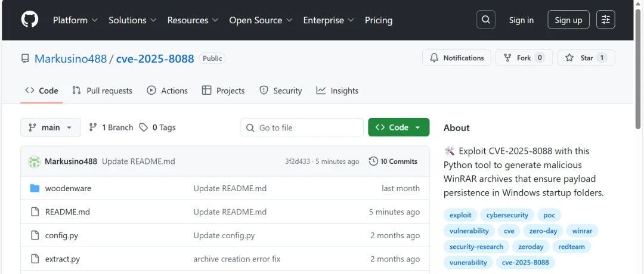The width and height of the screenshot is (644, 274).
Task: Select the cve topic tag
Action: point(509,231)
